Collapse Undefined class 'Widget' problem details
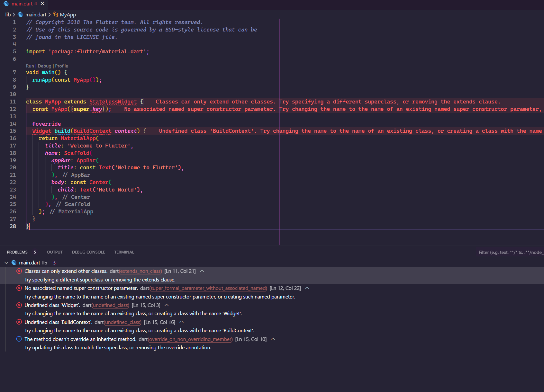Screen dimensions: 544x392 click(167, 305)
